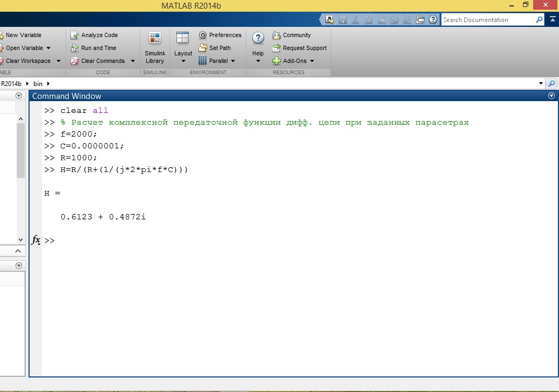Click the Community label
This screenshot has height=392, width=559.
click(x=297, y=35)
